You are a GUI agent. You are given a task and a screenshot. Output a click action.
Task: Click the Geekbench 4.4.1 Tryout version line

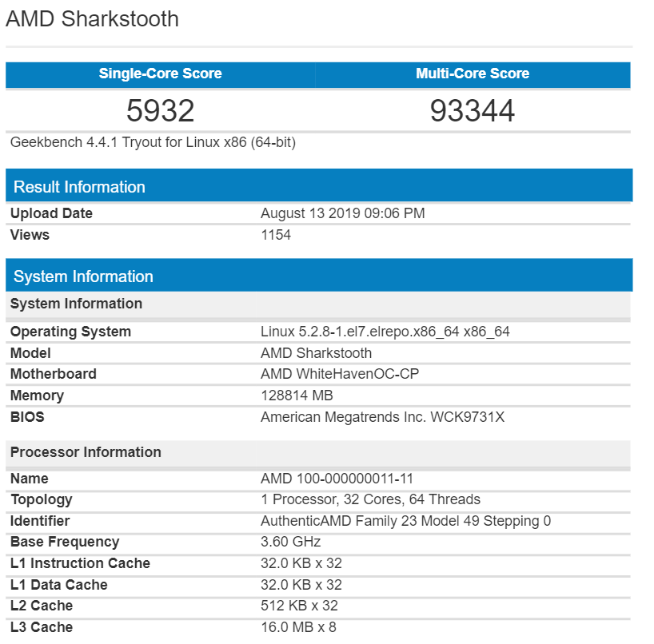click(x=153, y=142)
